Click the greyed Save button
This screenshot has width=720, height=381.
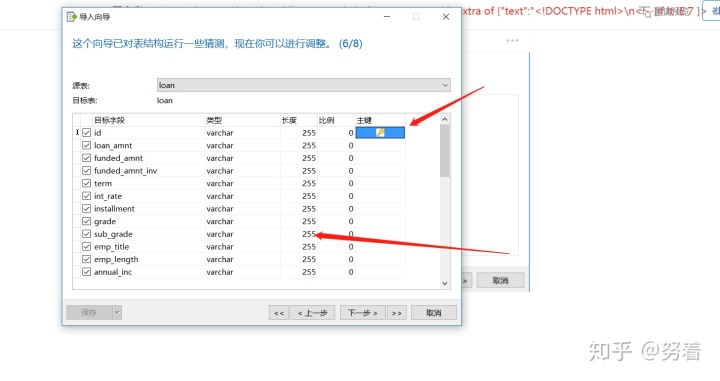pyautogui.click(x=89, y=313)
